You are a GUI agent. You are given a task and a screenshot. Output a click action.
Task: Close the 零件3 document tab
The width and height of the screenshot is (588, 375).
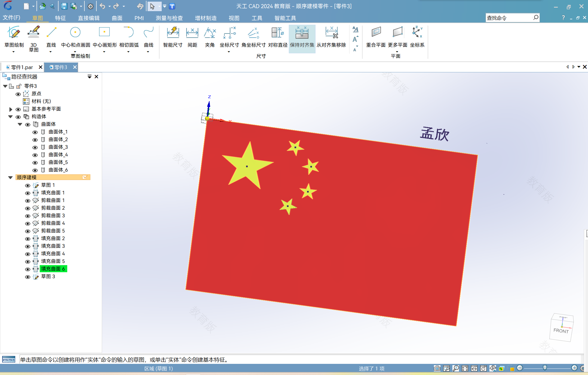[75, 67]
